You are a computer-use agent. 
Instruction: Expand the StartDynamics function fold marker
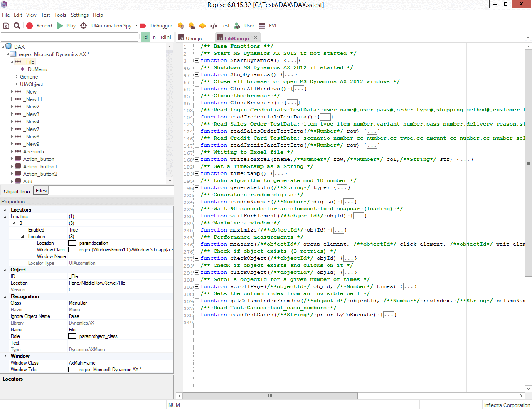coord(197,60)
